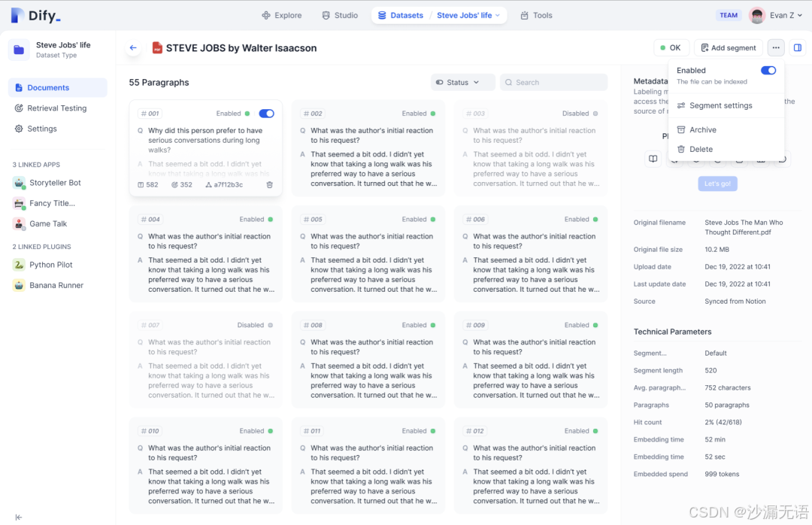The image size is (812, 525).
Task: Open Documents in the sidebar
Action: tap(57, 87)
